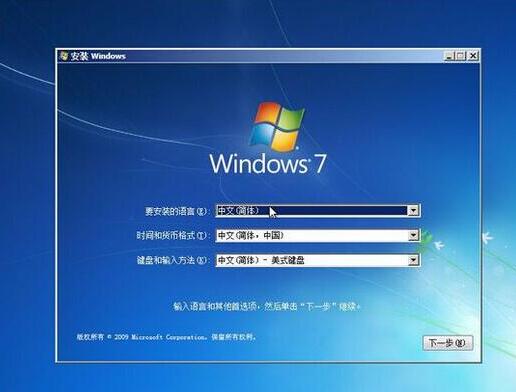The height and width of the screenshot is (392, 516).
Task: Expand the 键盘和输入方法 dropdown arrow
Action: coord(413,260)
